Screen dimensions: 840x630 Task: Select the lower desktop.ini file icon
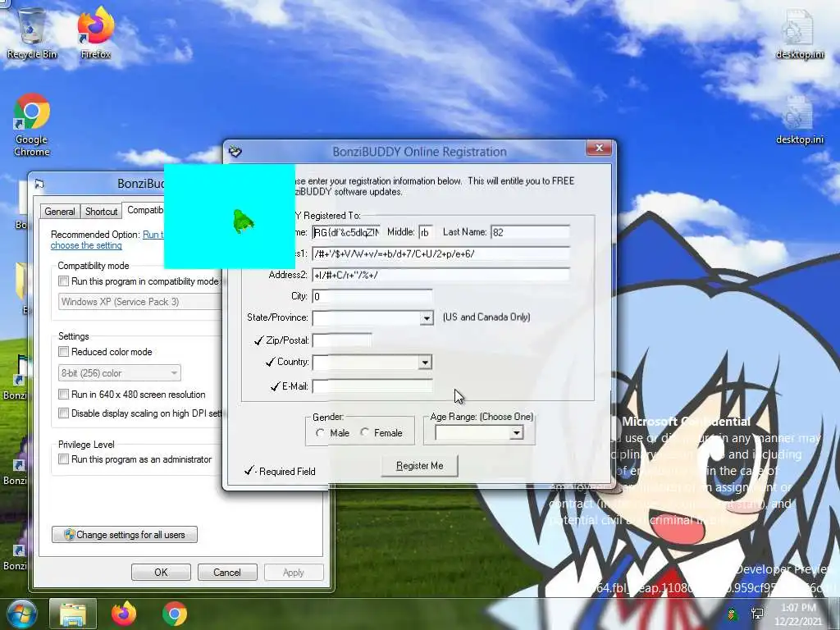tap(799, 120)
